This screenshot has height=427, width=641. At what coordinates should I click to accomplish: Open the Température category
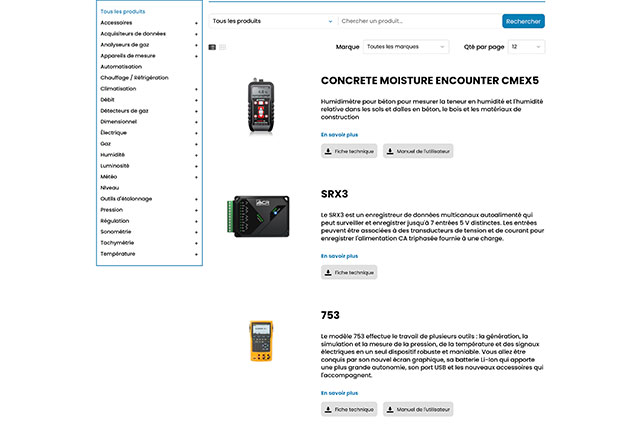pos(118,254)
